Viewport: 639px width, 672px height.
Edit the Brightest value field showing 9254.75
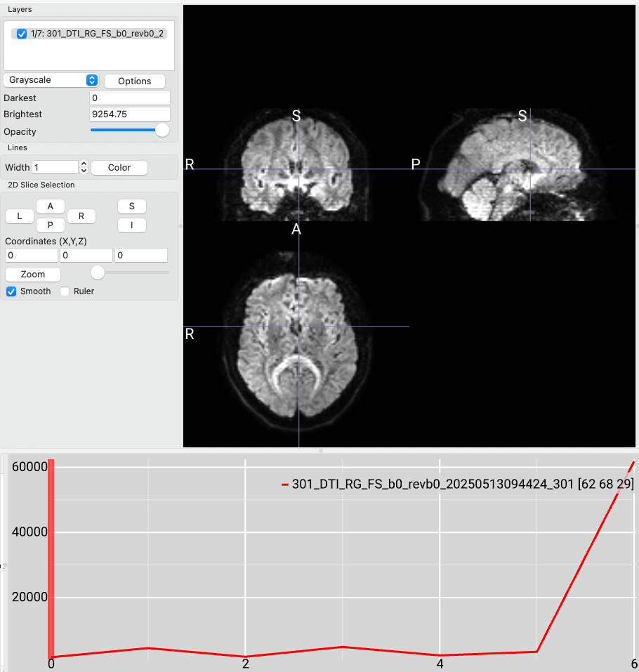tap(130, 114)
